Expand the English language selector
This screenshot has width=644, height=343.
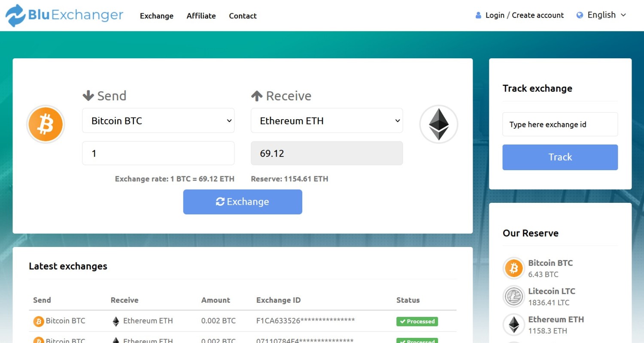point(601,15)
